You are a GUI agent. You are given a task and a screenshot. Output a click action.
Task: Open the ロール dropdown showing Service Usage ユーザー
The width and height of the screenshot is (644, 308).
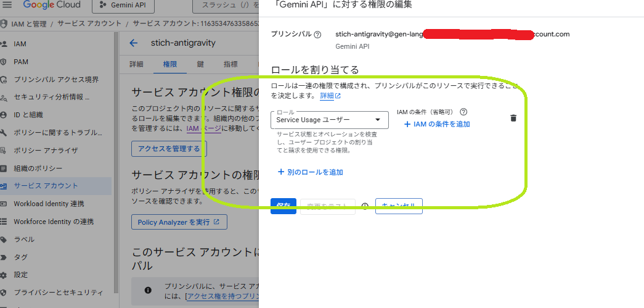tap(329, 120)
